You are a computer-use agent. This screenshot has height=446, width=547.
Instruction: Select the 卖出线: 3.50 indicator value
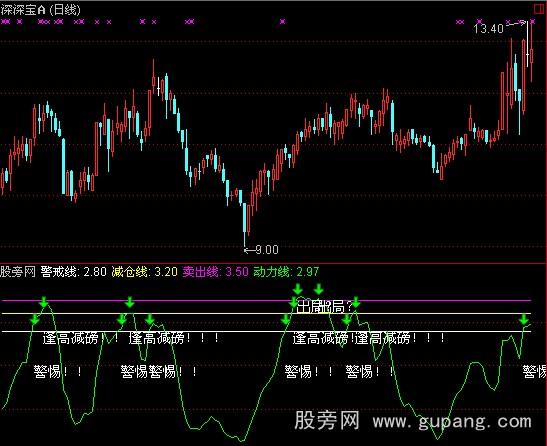tap(216, 271)
